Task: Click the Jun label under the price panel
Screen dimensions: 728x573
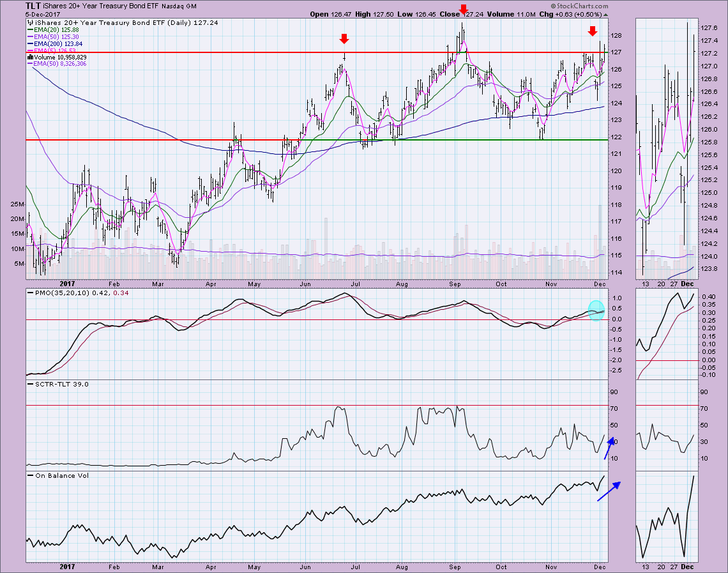Action: coord(305,284)
